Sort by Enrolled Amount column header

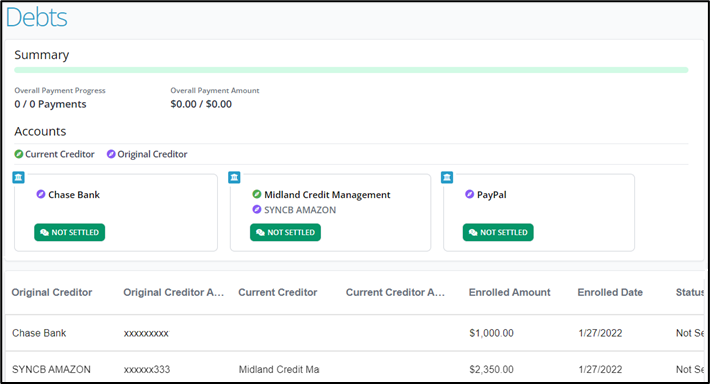[x=510, y=293]
